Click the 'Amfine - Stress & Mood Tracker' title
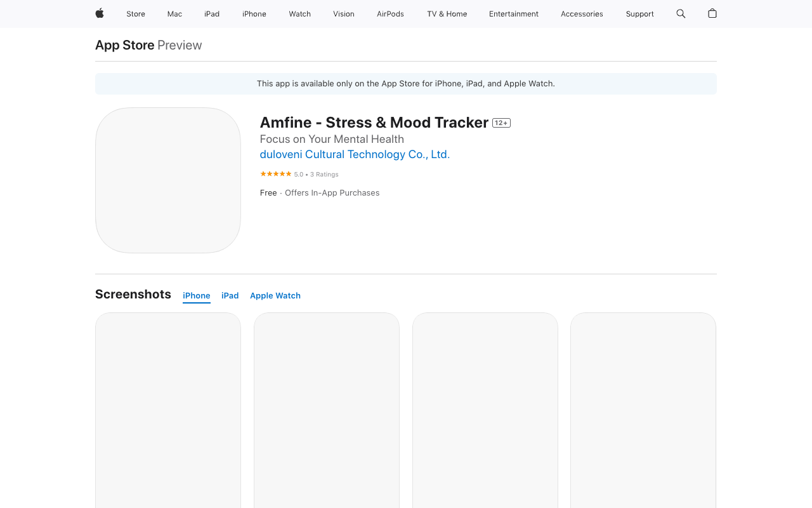 pyautogui.click(x=374, y=123)
